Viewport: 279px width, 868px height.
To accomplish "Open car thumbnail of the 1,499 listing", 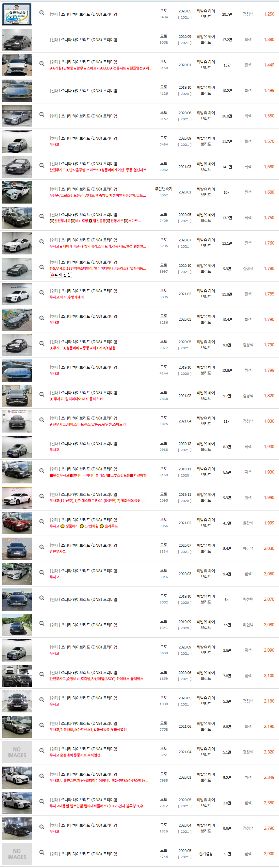I will [x=17, y=91].
